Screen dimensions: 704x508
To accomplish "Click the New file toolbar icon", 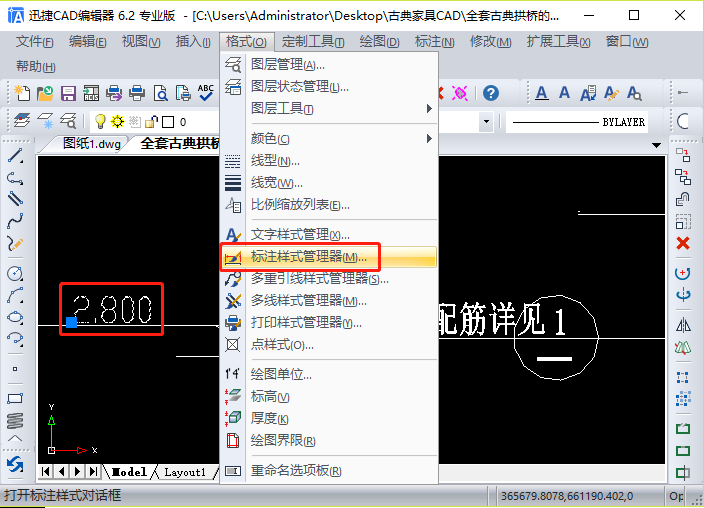I will [x=22, y=93].
